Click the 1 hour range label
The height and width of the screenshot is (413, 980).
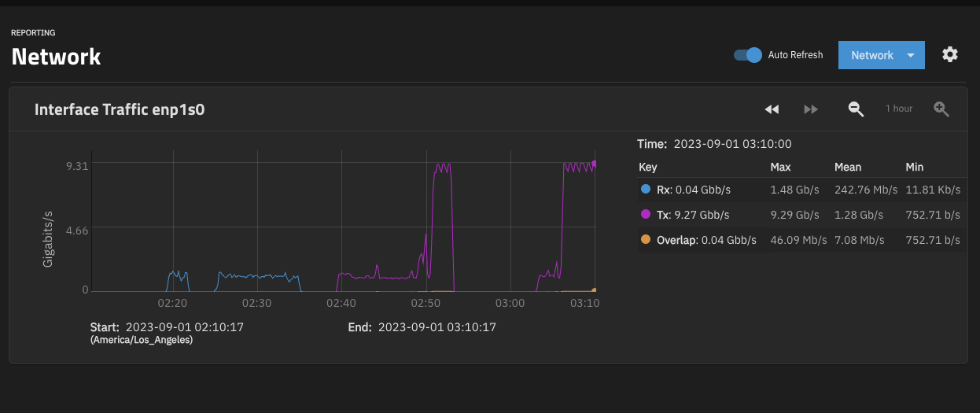point(899,109)
